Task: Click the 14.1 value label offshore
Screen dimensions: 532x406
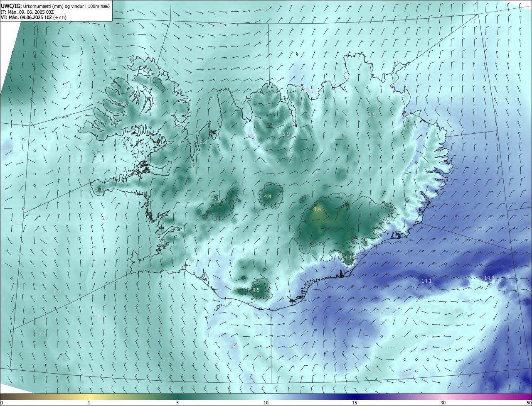Action: click(x=426, y=281)
